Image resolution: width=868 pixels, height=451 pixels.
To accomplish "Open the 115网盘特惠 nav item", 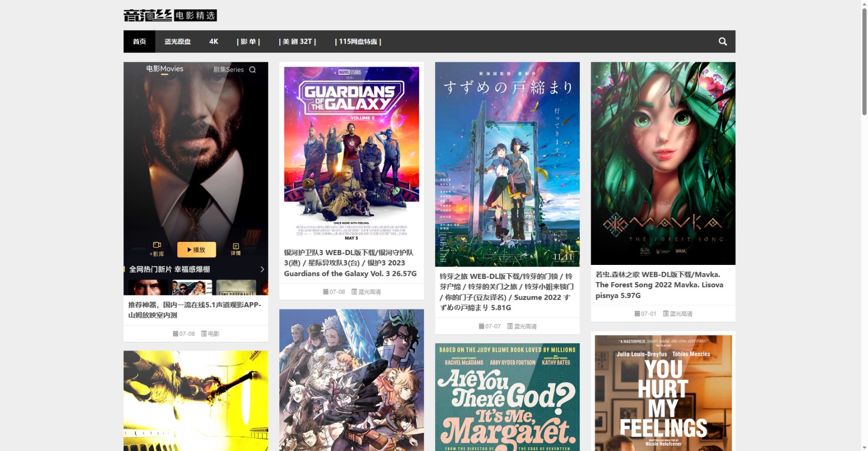I will coord(358,41).
